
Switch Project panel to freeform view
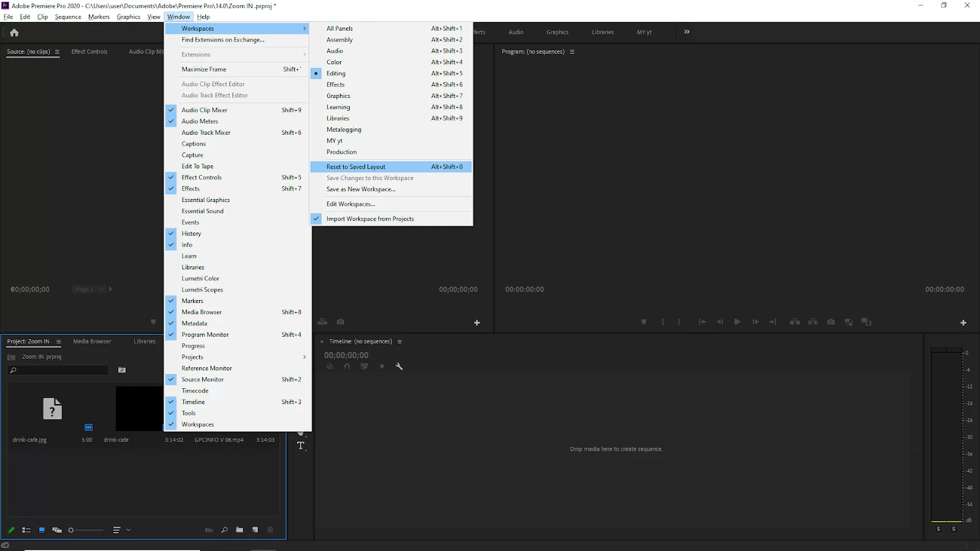[x=57, y=530]
